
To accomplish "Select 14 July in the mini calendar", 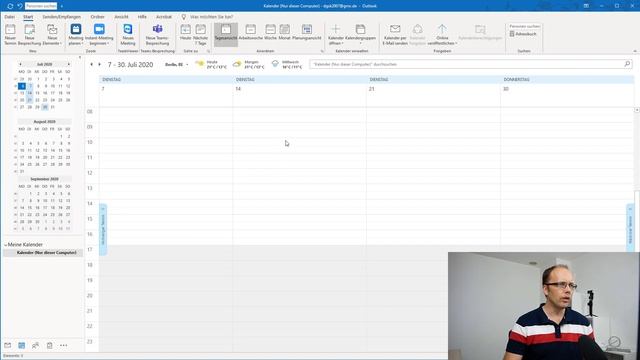I will 29,93.
